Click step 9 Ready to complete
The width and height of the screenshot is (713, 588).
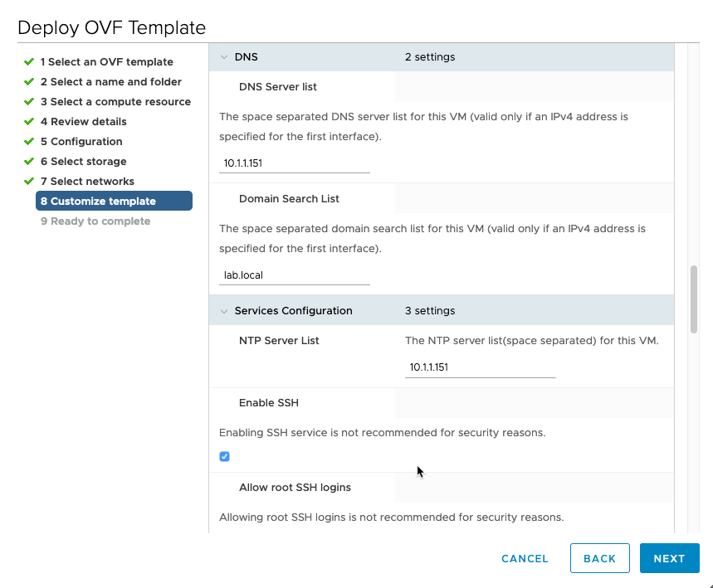(x=95, y=221)
